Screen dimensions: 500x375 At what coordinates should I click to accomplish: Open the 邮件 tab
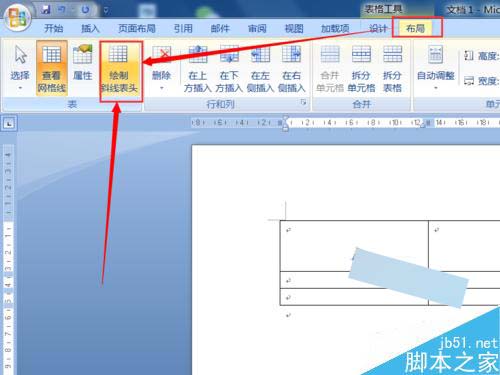click(x=220, y=29)
